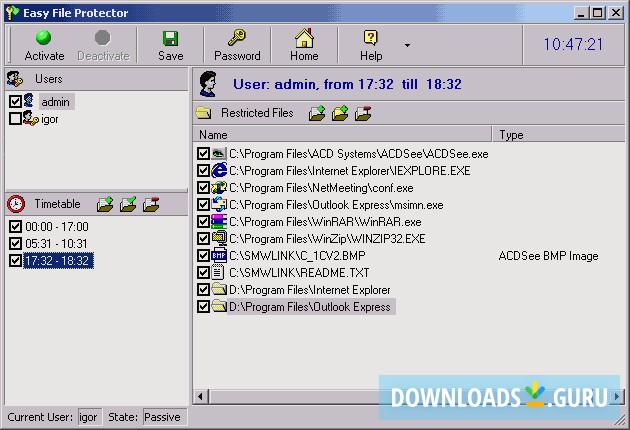Uncheck the WINZIP32.EXE restriction checkbox
This screenshot has width=630, height=430.
(x=203, y=238)
